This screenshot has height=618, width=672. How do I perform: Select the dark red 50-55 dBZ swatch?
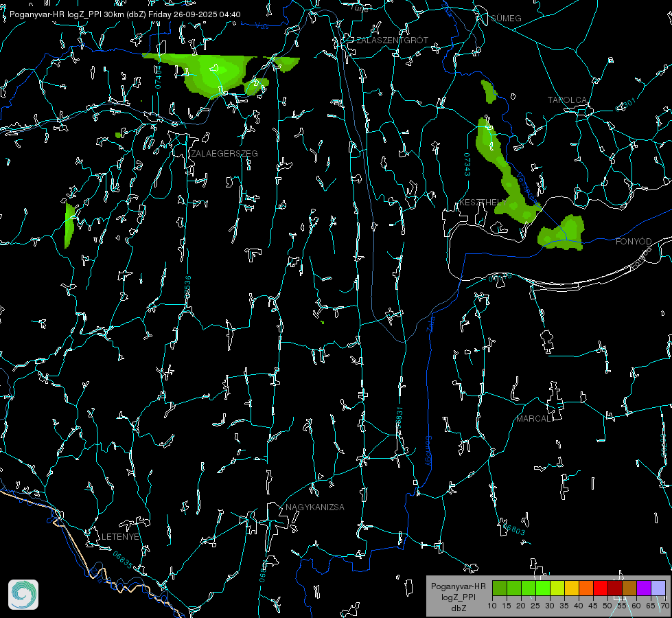click(x=615, y=588)
